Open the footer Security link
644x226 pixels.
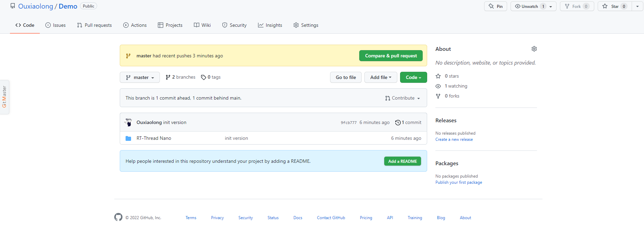click(246, 218)
